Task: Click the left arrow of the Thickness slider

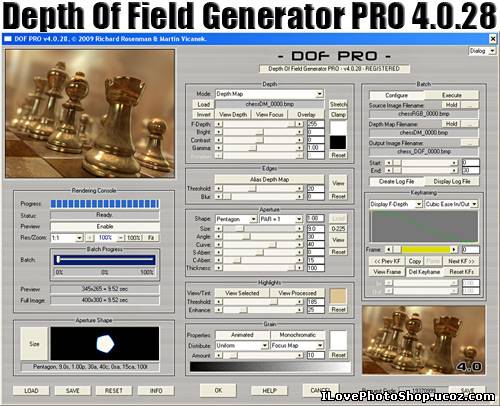Action: pos(219,268)
